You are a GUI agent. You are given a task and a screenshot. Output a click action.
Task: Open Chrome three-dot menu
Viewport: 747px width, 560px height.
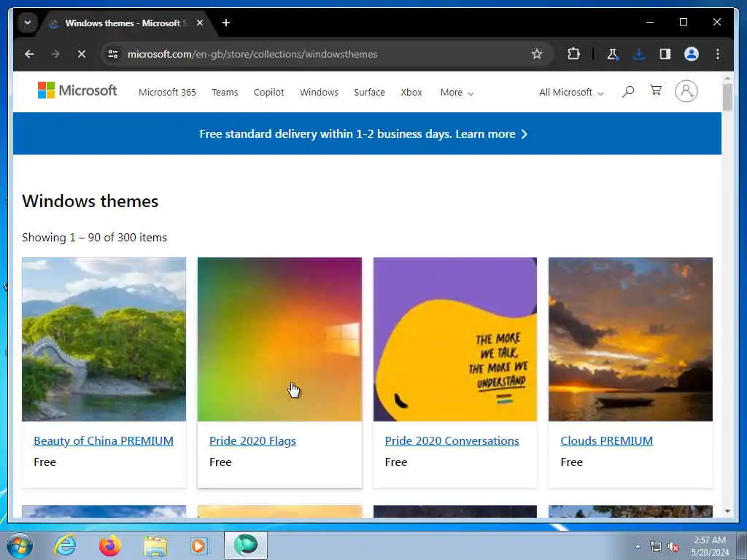pyautogui.click(x=718, y=54)
